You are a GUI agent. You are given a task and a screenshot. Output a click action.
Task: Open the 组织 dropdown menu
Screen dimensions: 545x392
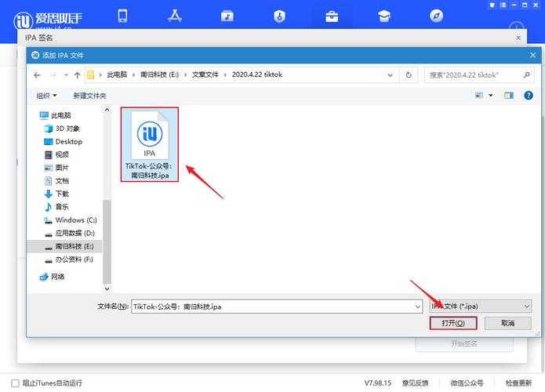pos(46,96)
